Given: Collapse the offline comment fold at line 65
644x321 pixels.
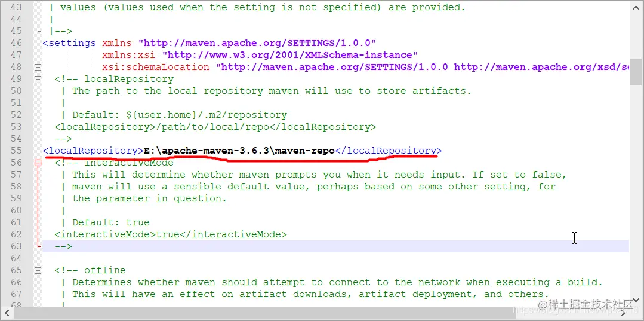Looking at the screenshot, I should point(38,270).
